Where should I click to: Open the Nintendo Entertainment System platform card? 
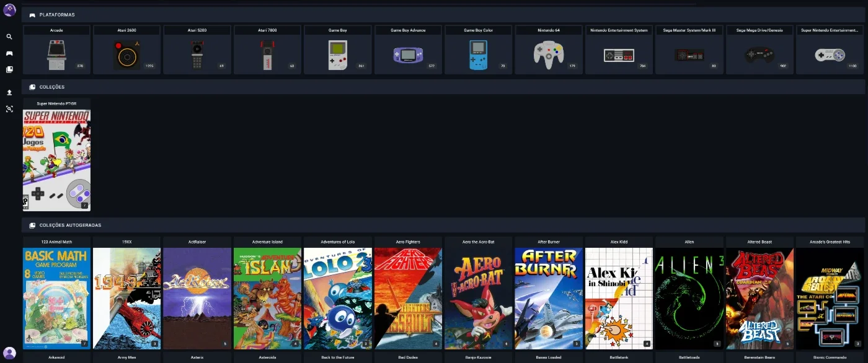coord(619,50)
